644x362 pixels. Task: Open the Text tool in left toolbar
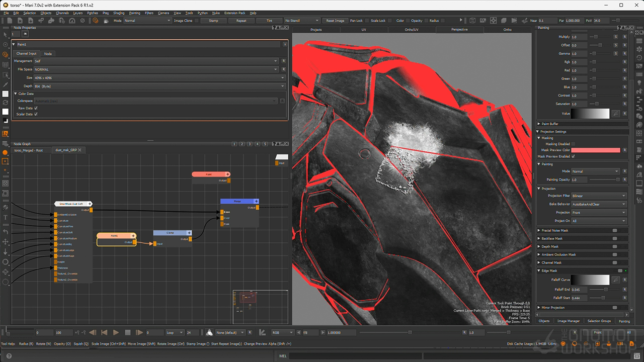click(x=6, y=218)
